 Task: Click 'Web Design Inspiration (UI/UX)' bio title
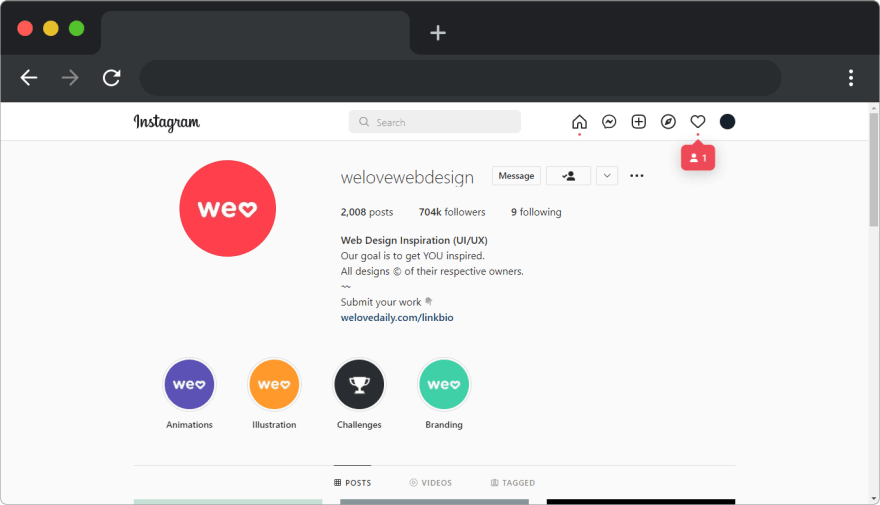414,240
